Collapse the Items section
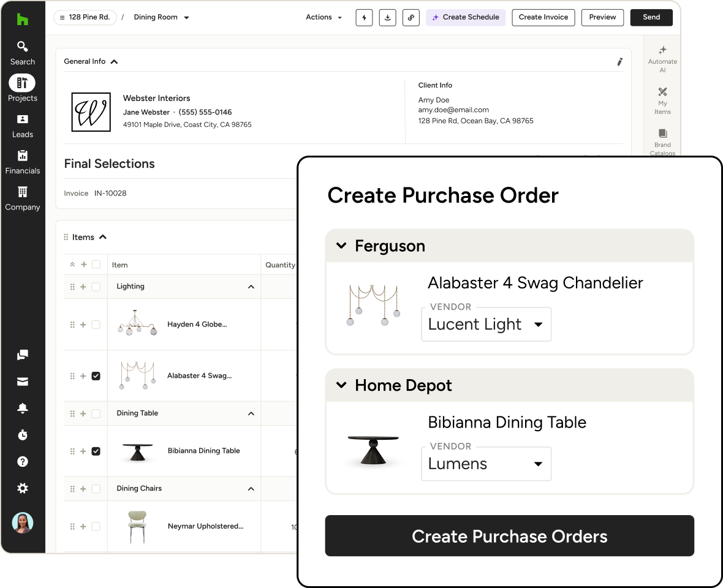Image resolution: width=723 pixels, height=588 pixels. pos(103,237)
